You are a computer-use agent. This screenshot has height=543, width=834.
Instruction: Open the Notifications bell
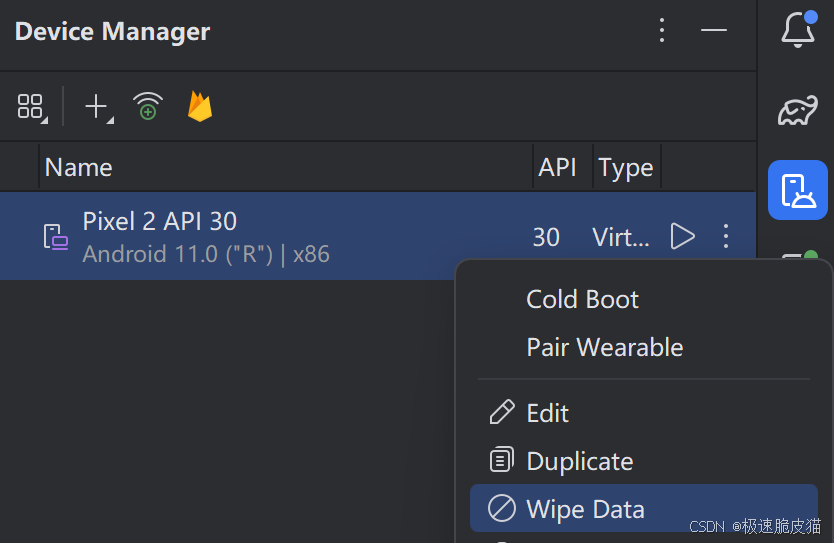[x=798, y=29]
